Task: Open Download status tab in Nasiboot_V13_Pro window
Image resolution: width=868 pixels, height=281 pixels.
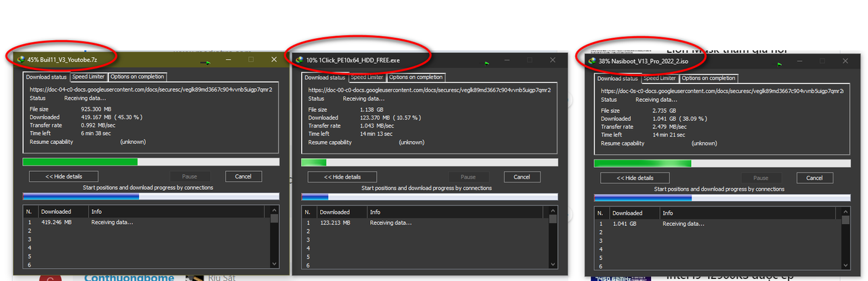Action: (618, 78)
